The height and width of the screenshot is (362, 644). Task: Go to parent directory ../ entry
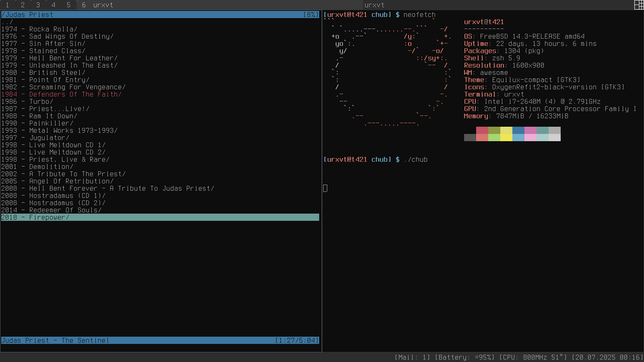[7, 22]
